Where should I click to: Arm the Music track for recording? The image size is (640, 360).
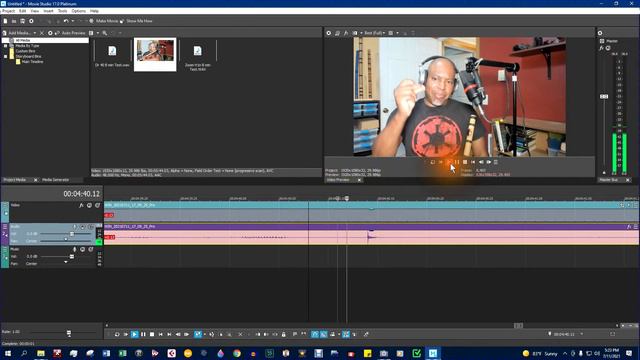[x=74, y=249]
